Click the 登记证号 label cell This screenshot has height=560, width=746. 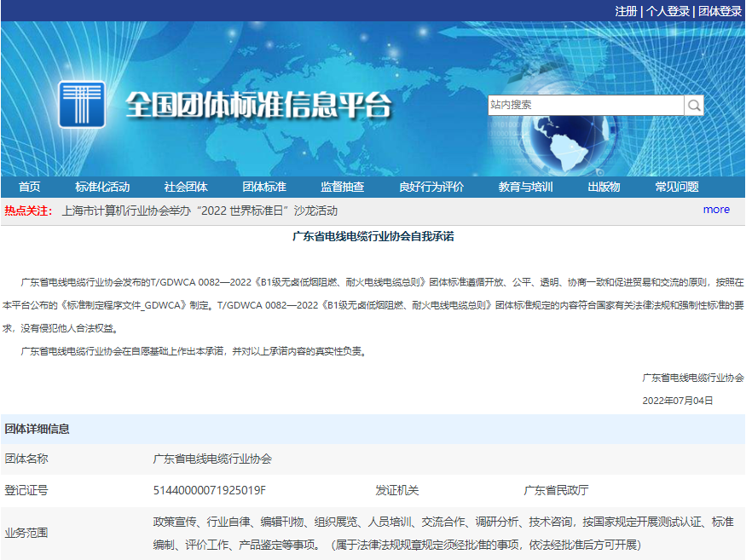click(26, 490)
